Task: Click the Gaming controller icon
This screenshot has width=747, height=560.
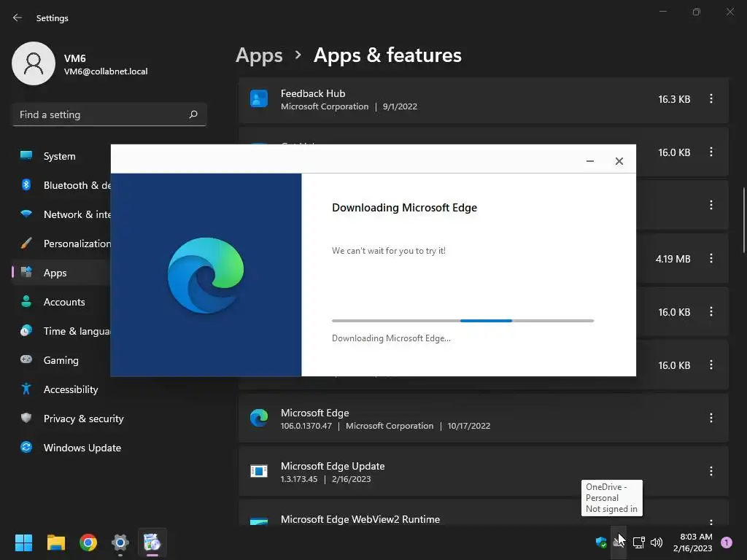Action: (26, 359)
